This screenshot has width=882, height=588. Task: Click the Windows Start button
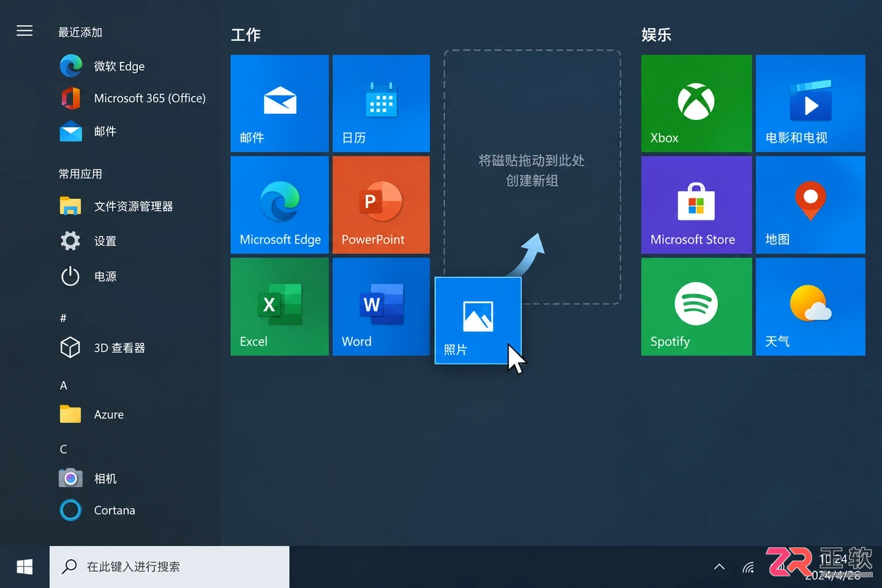pyautogui.click(x=24, y=567)
